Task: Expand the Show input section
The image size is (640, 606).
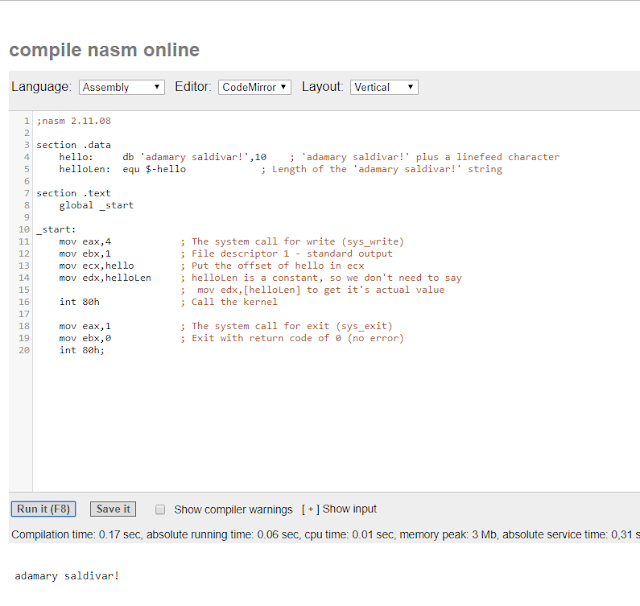Action: (339, 509)
